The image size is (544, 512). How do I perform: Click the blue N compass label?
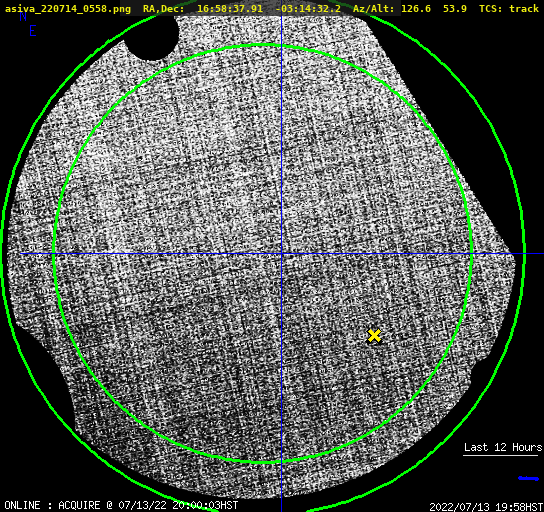tap(23, 16)
